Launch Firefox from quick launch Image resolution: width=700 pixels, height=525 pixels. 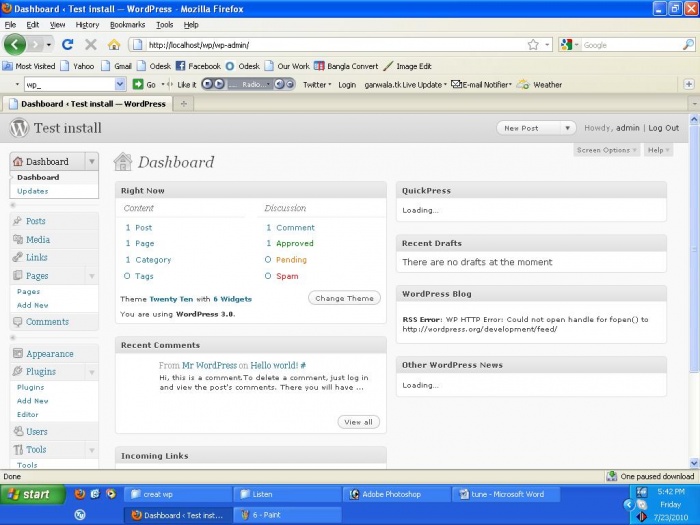(80, 494)
